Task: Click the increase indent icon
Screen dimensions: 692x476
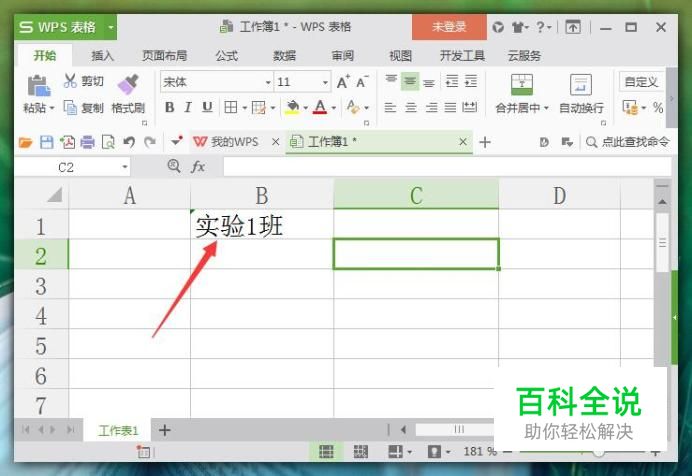Action: (x=471, y=81)
